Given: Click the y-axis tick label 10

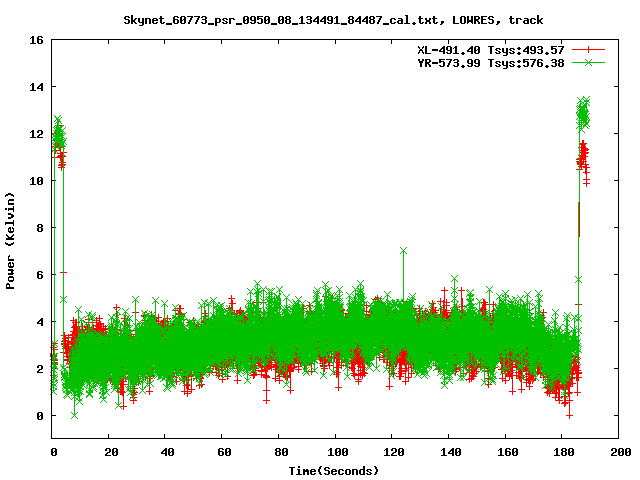Looking at the screenshot, I should click(x=36, y=181).
